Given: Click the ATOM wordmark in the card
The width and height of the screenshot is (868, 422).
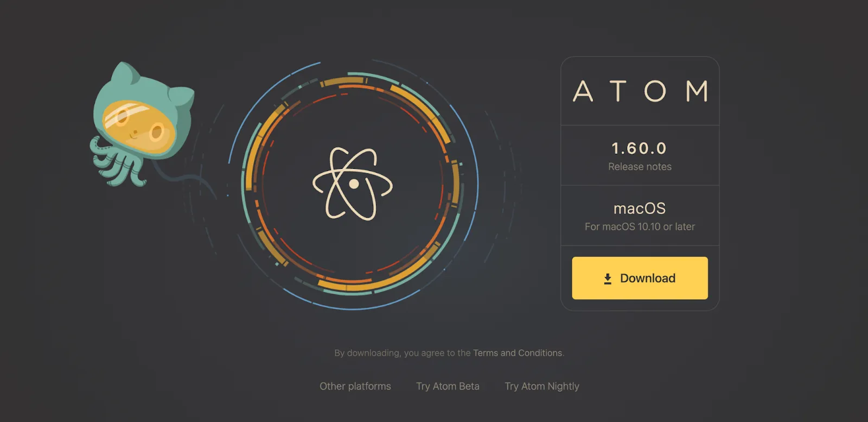Looking at the screenshot, I should tap(640, 91).
